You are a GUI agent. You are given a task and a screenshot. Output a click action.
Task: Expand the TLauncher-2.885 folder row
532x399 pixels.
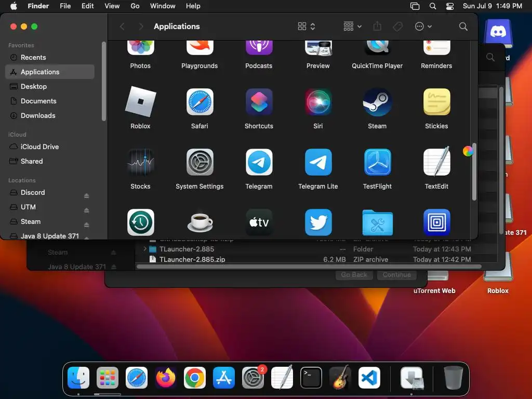point(145,249)
